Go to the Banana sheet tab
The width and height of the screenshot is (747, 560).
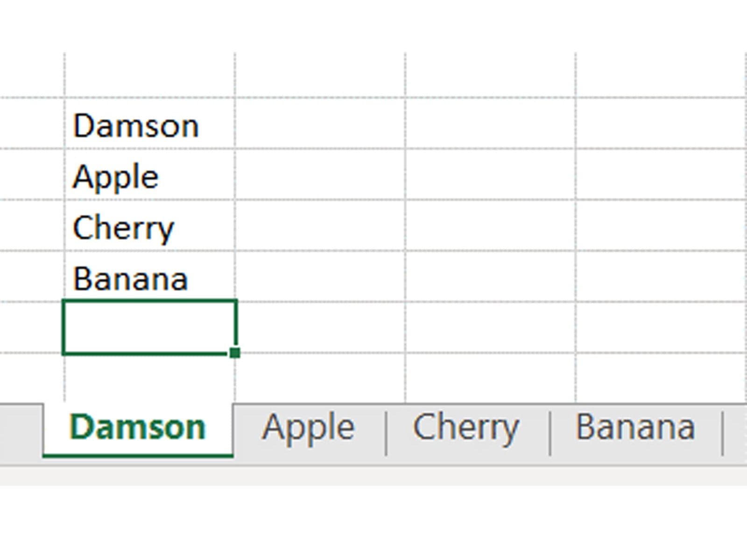tap(635, 428)
